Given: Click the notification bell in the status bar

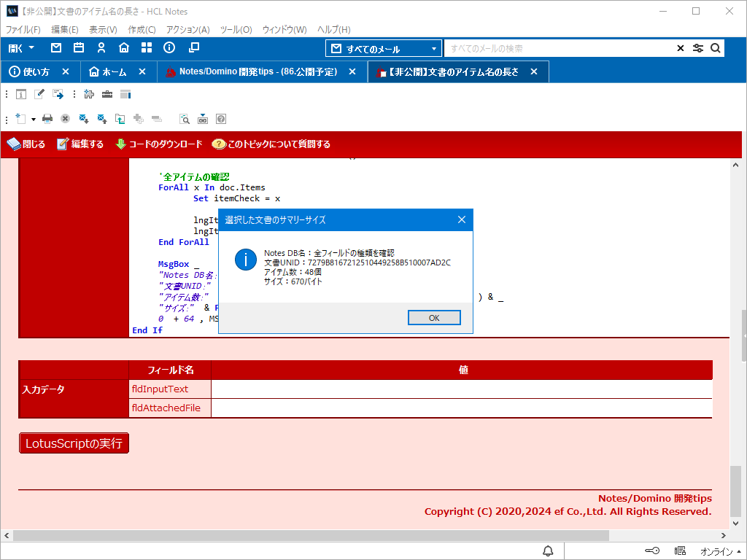Looking at the screenshot, I should click(x=548, y=551).
